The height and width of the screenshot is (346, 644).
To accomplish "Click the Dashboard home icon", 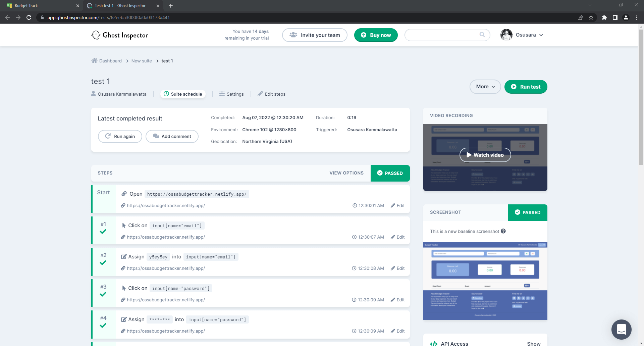I will tap(94, 61).
